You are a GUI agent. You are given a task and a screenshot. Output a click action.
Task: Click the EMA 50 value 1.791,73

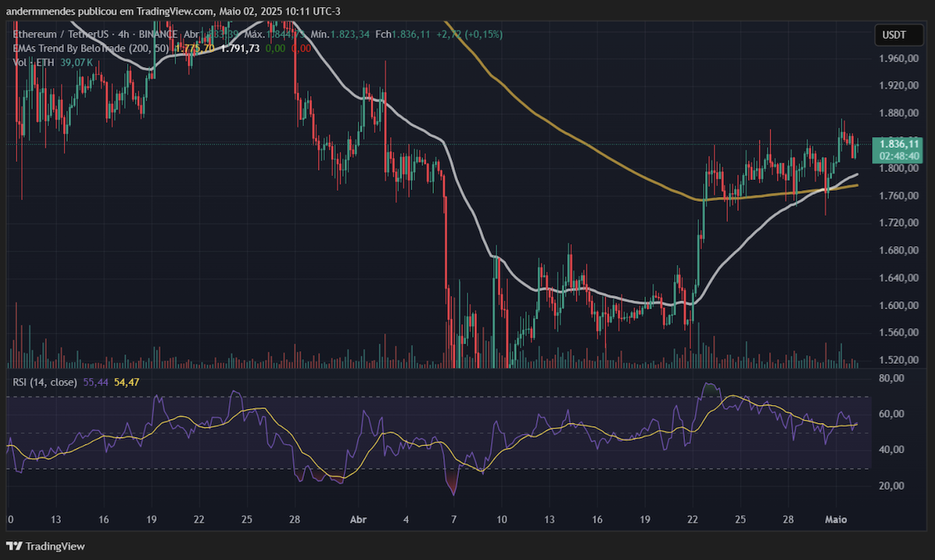pyautogui.click(x=241, y=48)
